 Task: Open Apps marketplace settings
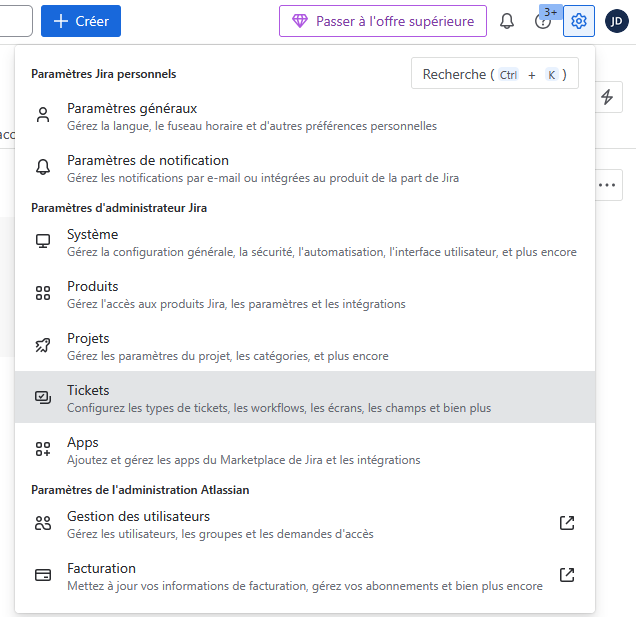coord(83,442)
